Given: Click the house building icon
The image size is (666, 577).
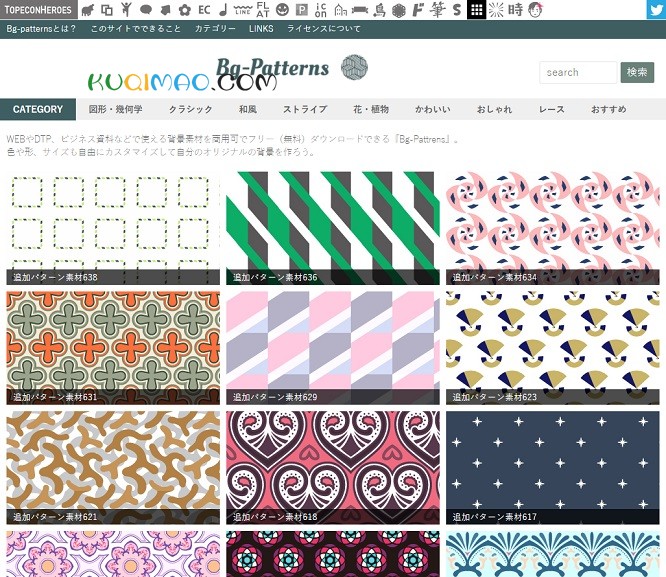Looking at the screenshot, I should pyautogui.click(x=341, y=10).
